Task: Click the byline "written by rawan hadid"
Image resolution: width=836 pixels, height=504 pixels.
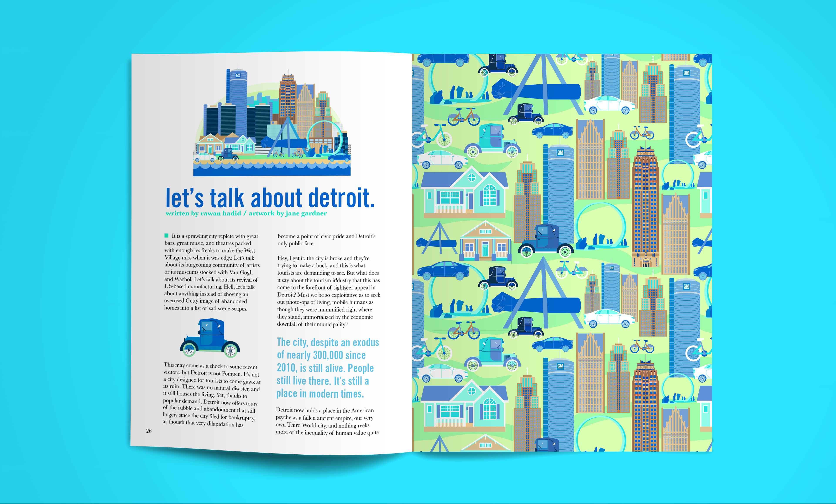Action: (203, 213)
